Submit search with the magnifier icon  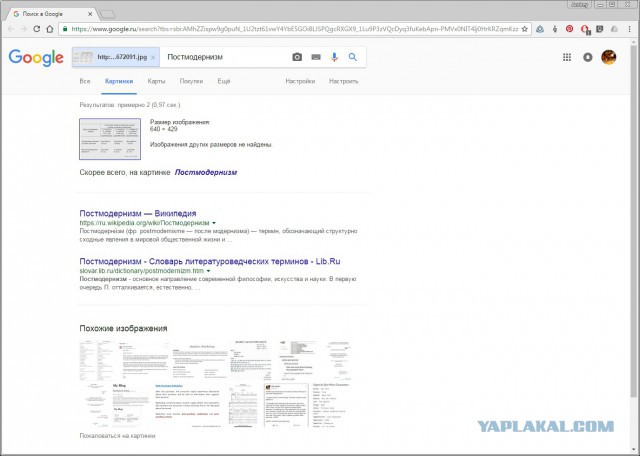353,57
